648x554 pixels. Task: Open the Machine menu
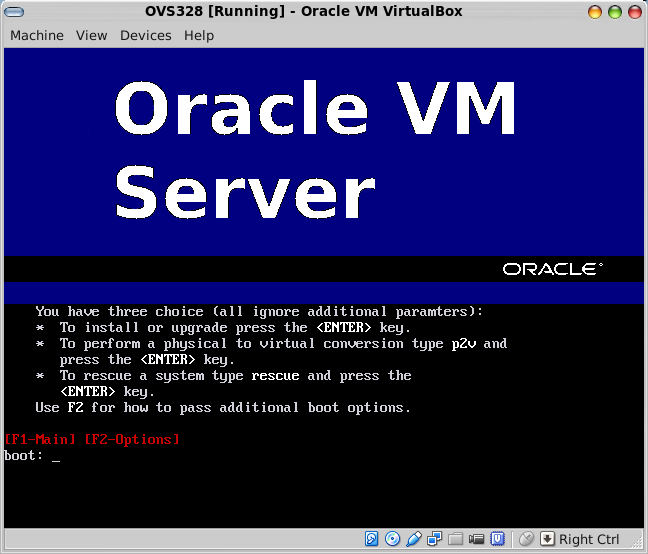(37, 36)
